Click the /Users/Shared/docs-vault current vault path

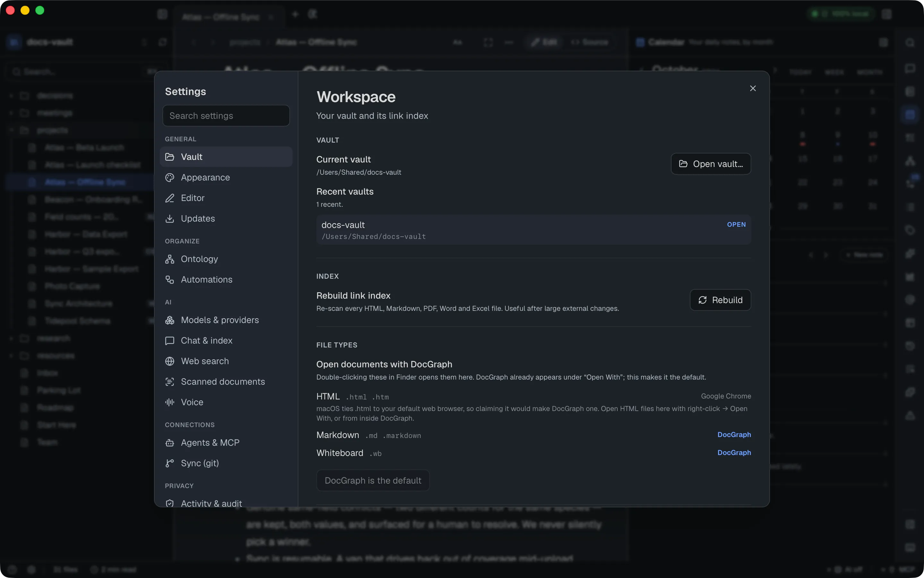[x=359, y=172]
